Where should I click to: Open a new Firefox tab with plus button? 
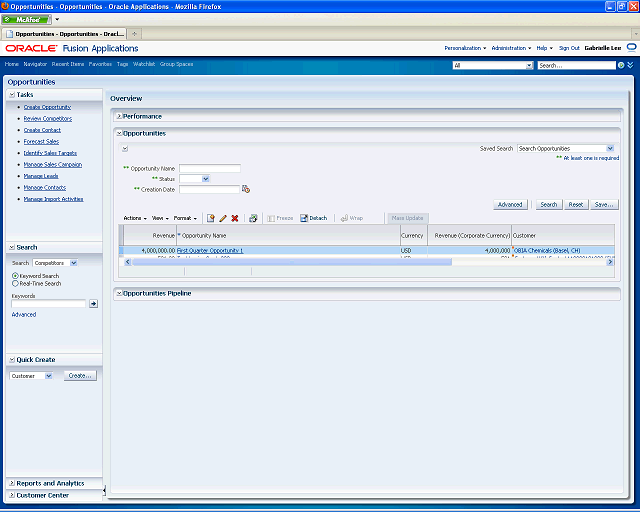pos(134,34)
